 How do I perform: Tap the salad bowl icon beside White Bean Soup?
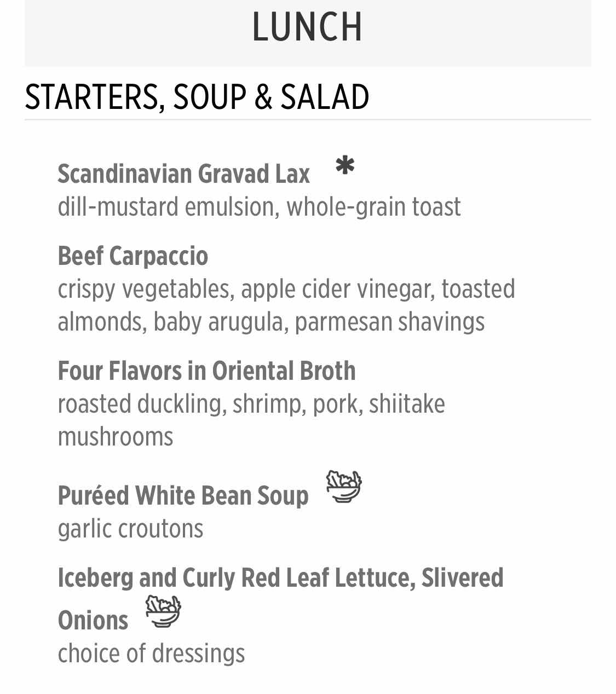tap(344, 486)
